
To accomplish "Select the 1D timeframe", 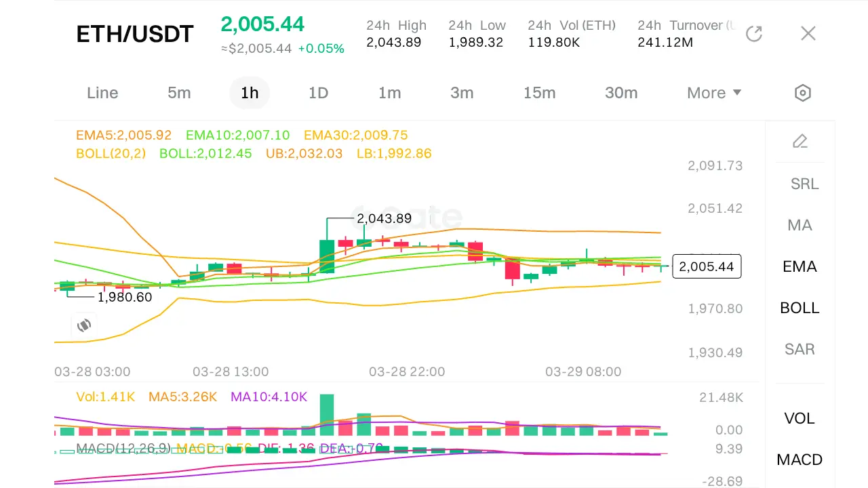I will click(319, 93).
